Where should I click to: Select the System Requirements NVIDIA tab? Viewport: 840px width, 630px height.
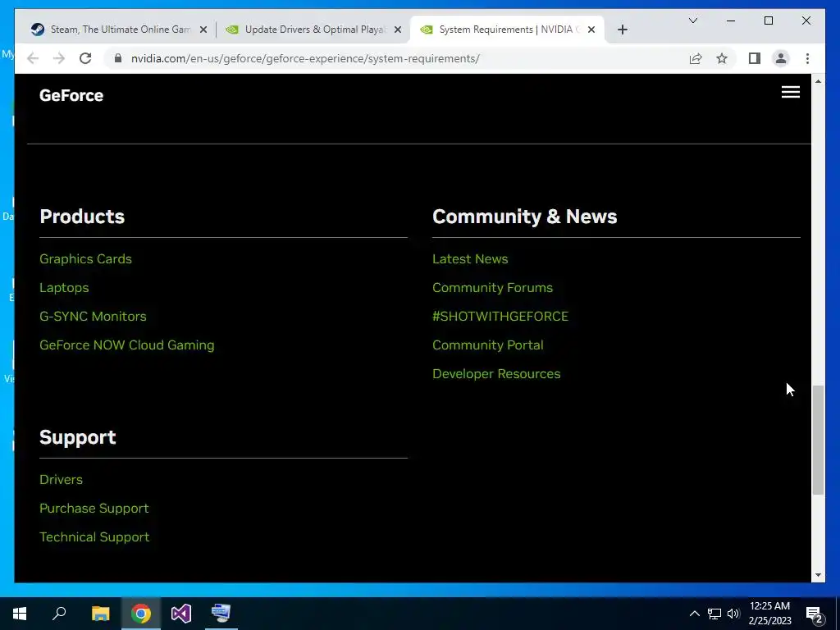click(507, 30)
